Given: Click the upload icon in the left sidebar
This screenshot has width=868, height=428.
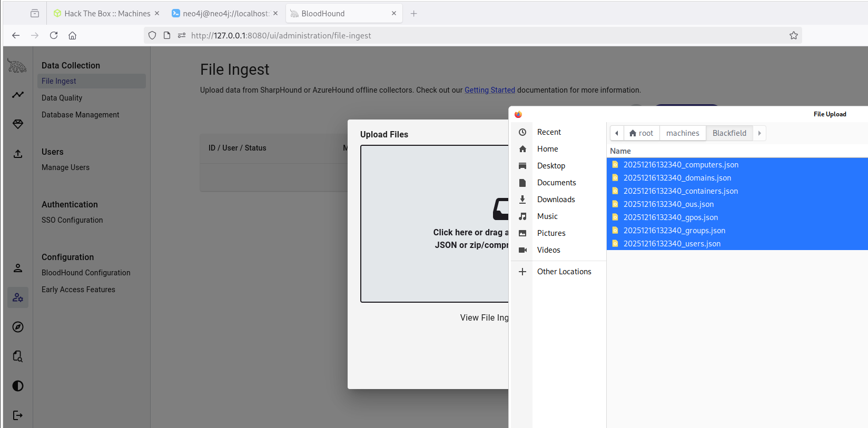Looking at the screenshot, I should pos(18,154).
